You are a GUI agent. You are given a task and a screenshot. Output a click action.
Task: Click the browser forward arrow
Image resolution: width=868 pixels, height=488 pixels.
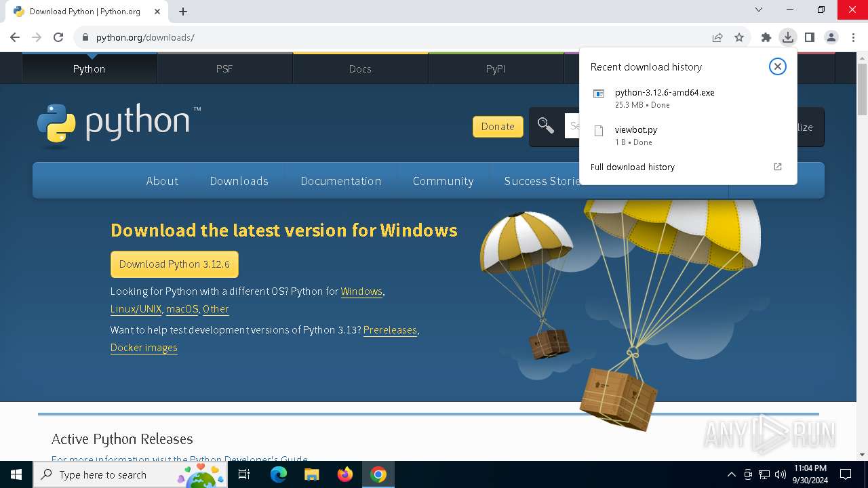coord(37,37)
